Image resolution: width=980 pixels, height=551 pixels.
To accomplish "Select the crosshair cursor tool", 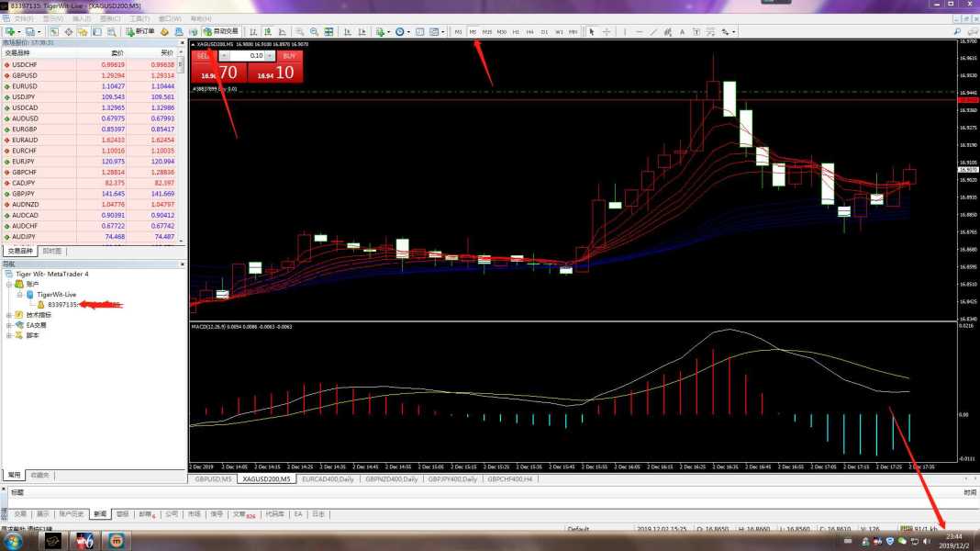I will pyautogui.click(x=607, y=31).
